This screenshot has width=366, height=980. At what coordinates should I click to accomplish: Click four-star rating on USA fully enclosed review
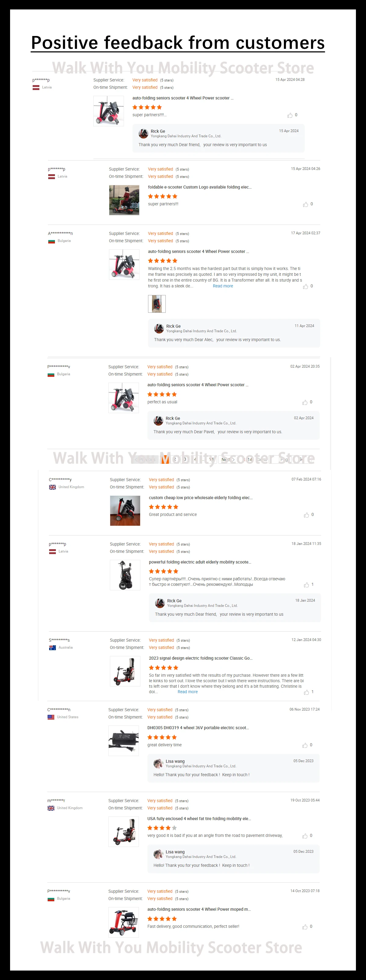pyautogui.click(x=162, y=828)
